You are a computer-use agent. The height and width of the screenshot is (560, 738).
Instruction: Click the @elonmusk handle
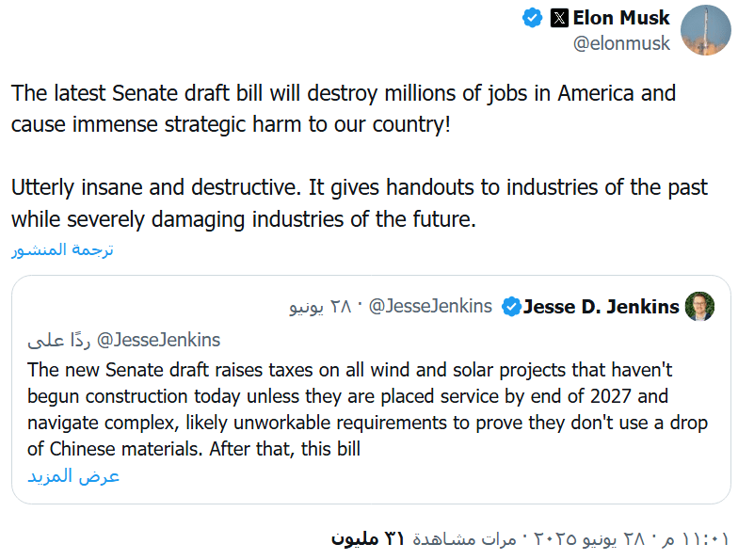point(622,43)
